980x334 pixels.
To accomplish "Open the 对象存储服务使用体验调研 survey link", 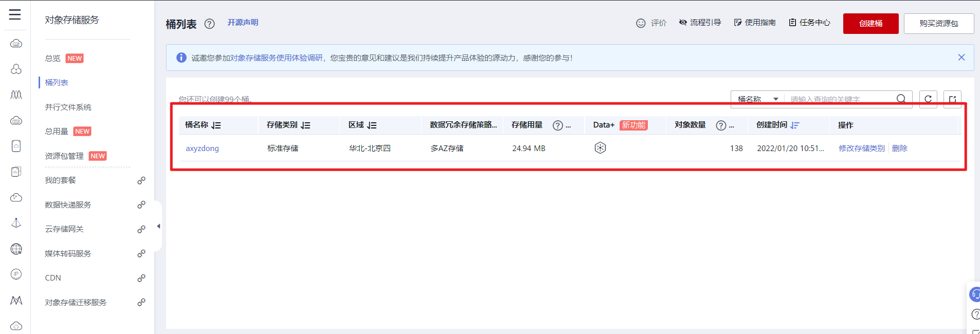I will coord(276,58).
